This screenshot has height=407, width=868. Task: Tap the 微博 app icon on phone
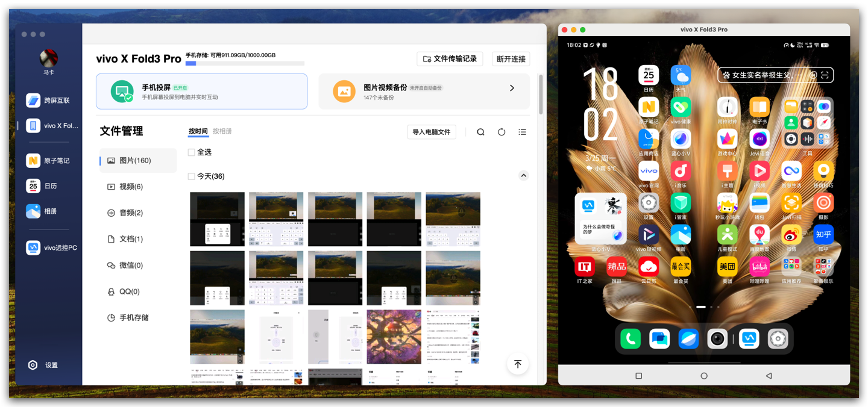791,236
